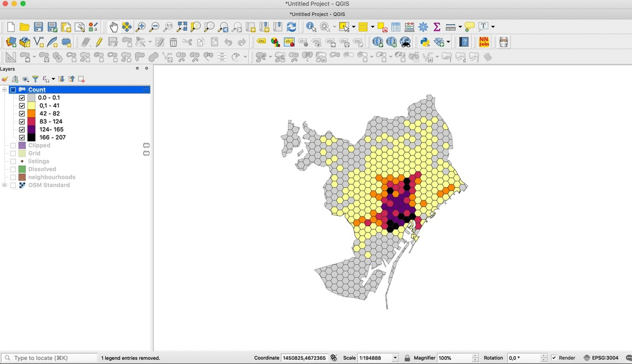Click the Layer Labeling Options abc icon
The width and height of the screenshot is (632, 364).
[261, 42]
